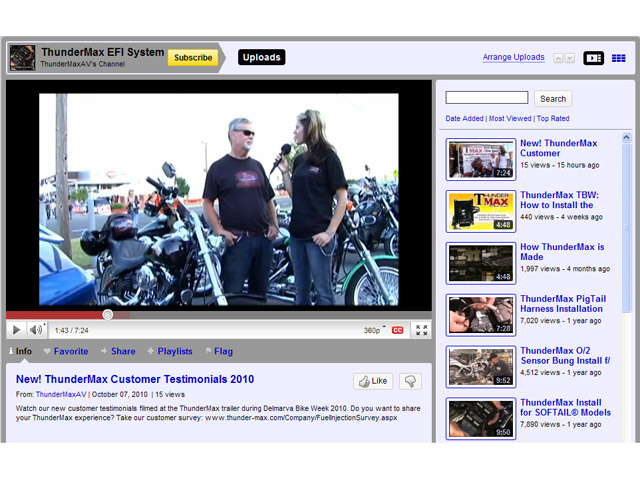This screenshot has height=480, width=640.
Task: Open the Favorite tab
Action: pos(66,351)
